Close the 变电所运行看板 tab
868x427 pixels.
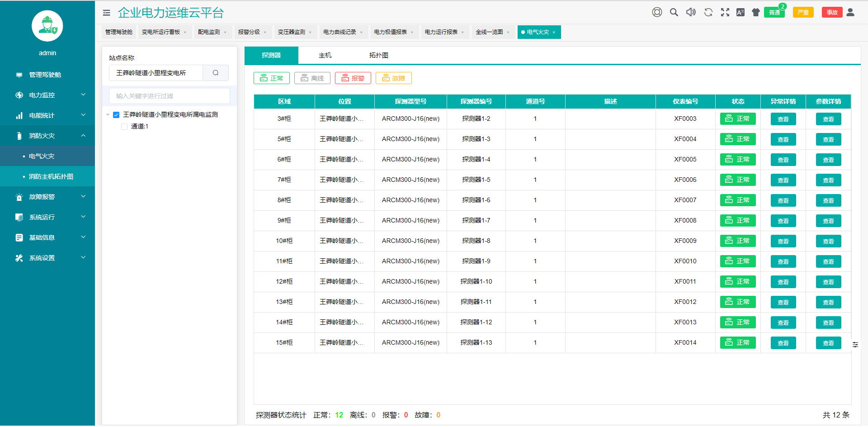[x=185, y=32]
